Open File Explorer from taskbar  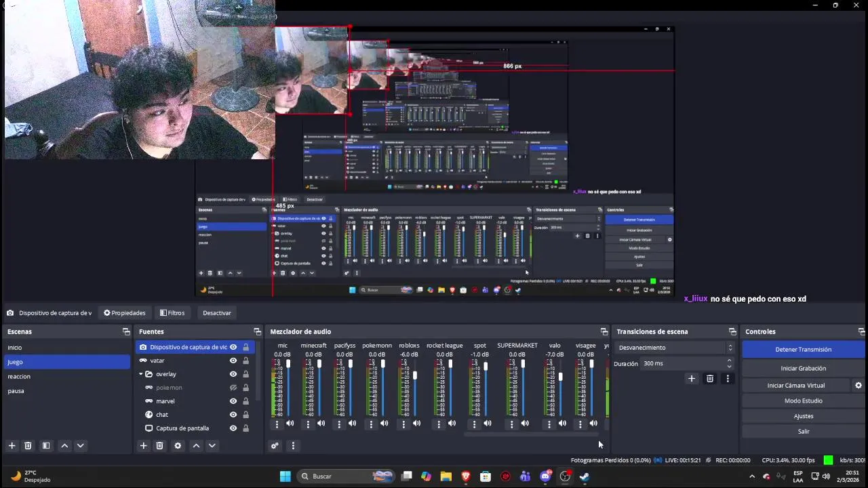tap(446, 476)
